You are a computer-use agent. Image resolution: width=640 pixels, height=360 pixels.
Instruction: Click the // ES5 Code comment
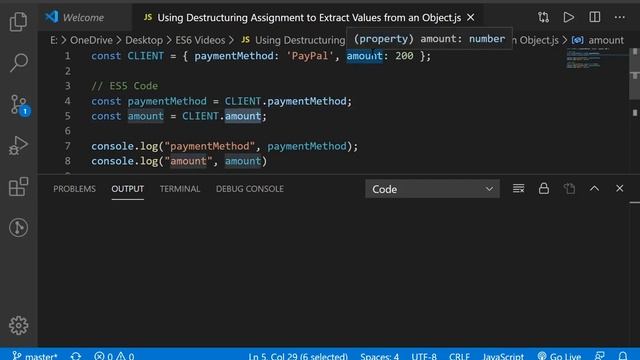coord(124,86)
